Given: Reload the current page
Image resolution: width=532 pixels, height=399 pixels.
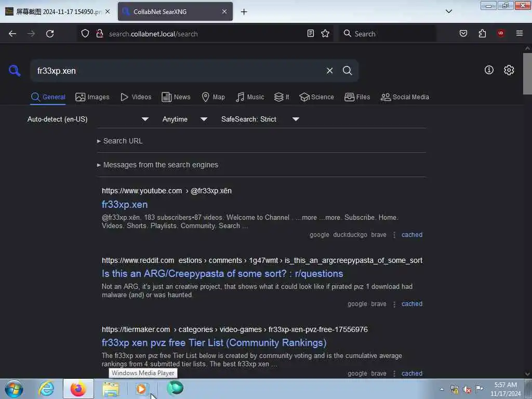Looking at the screenshot, I should point(50,34).
